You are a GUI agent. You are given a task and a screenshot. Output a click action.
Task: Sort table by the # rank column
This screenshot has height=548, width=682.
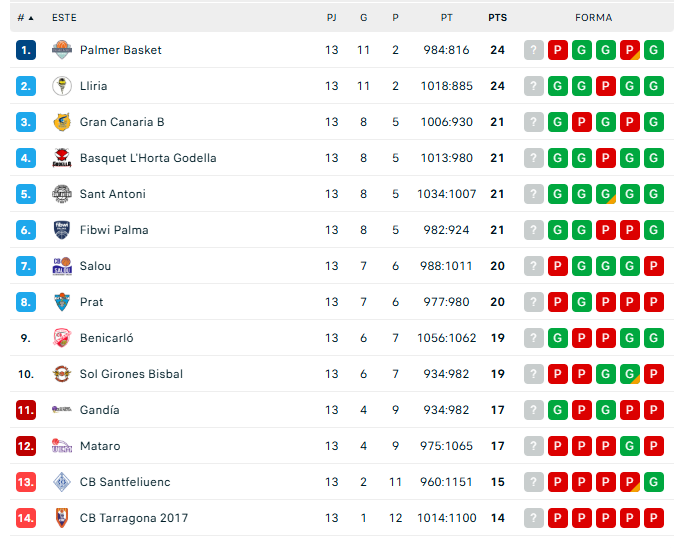[25, 18]
